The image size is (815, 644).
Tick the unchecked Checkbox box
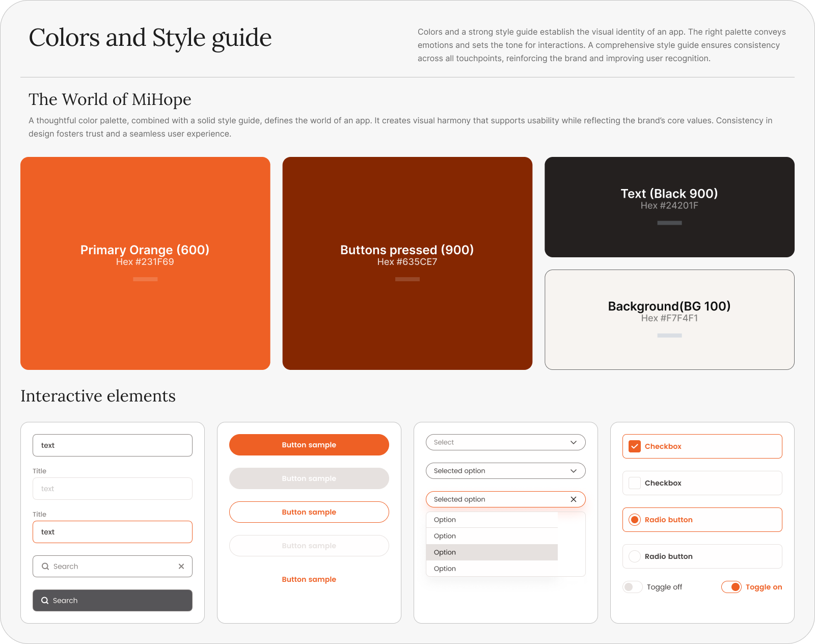[x=635, y=483]
